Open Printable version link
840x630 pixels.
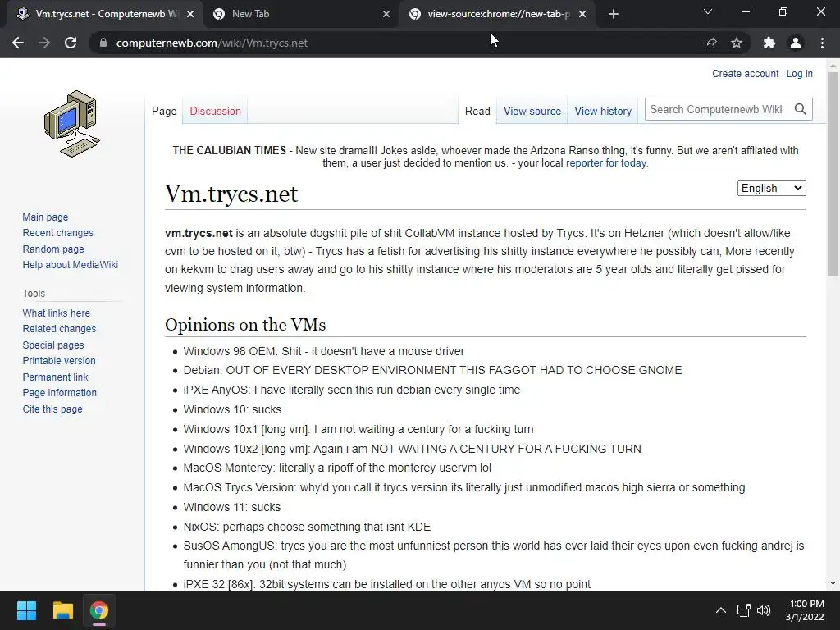tap(59, 361)
